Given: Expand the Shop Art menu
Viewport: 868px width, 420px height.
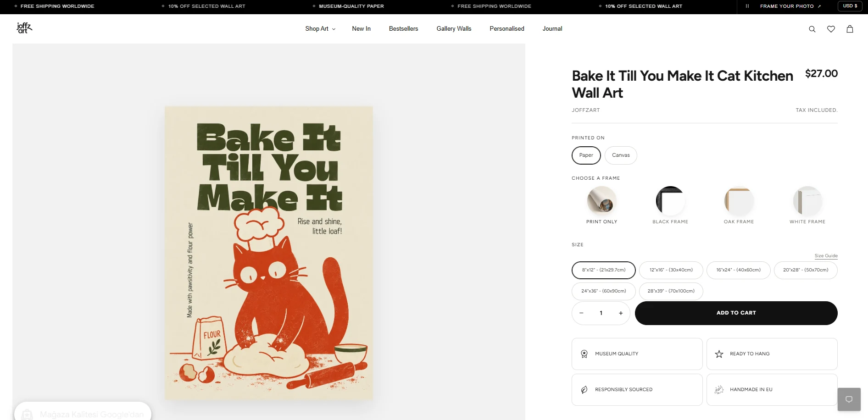Looking at the screenshot, I should [x=320, y=29].
